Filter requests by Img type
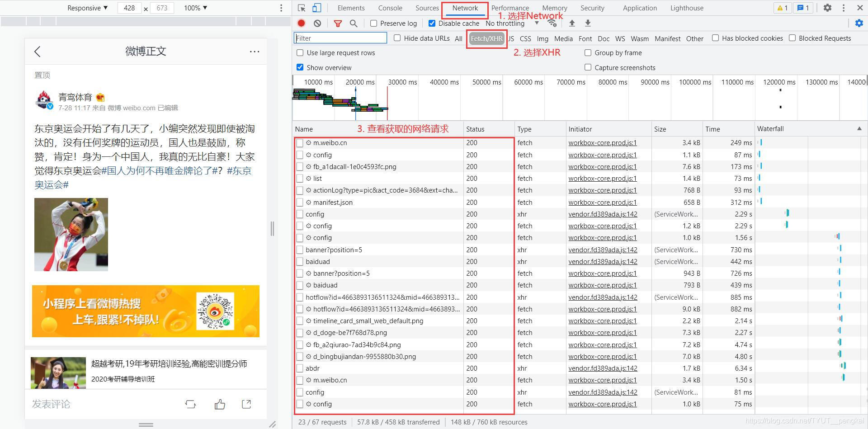Viewport: 868px width, 429px height. coord(542,38)
